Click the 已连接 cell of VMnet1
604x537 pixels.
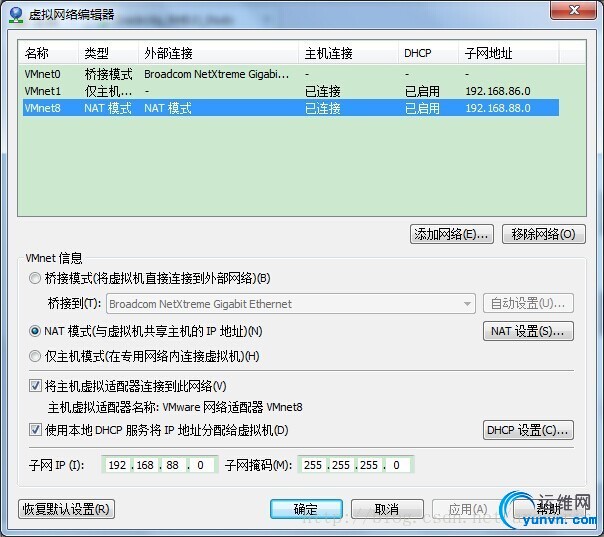click(323, 91)
